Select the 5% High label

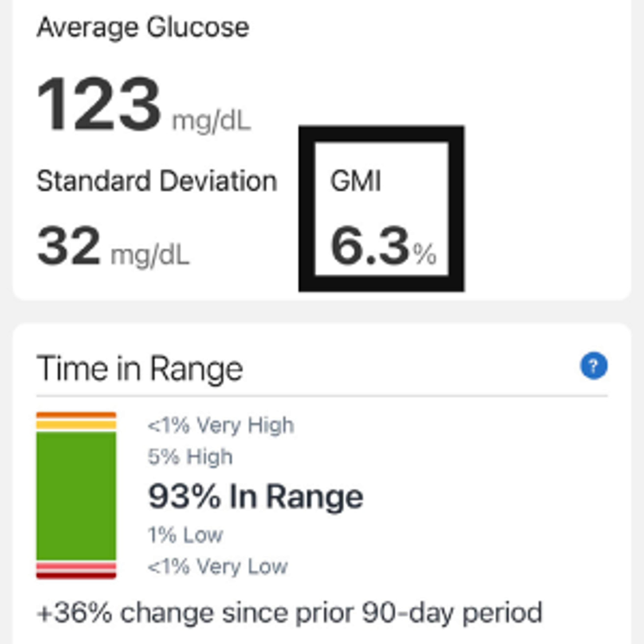190,457
